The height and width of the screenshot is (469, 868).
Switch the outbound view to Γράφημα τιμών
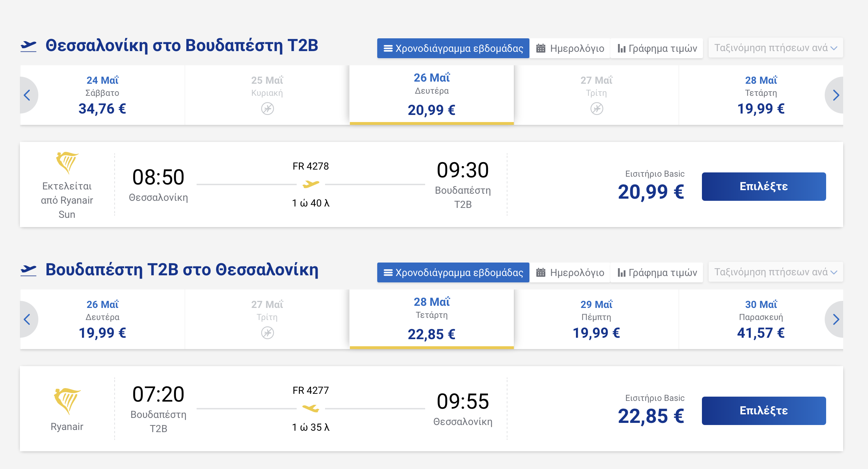pyautogui.click(x=657, y=48)
